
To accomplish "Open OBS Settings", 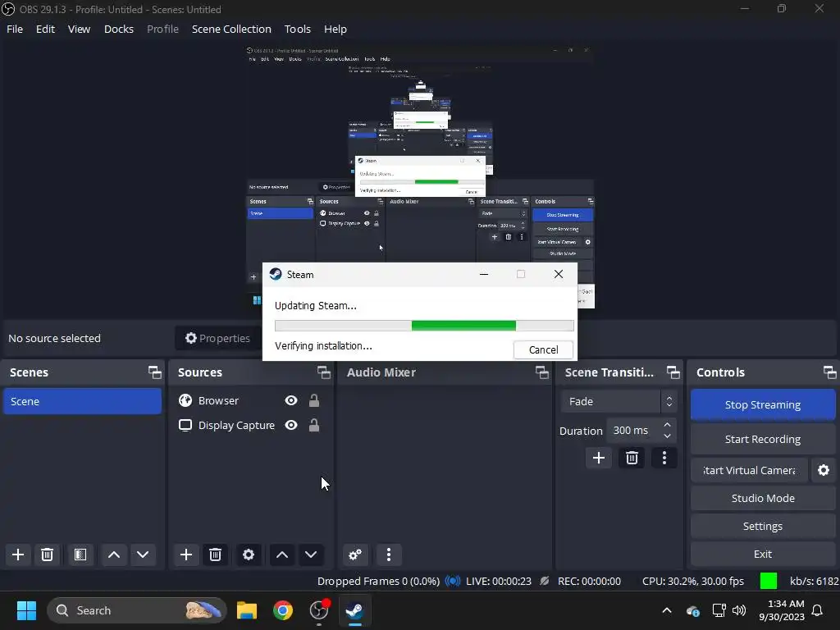I will point(763,526).
